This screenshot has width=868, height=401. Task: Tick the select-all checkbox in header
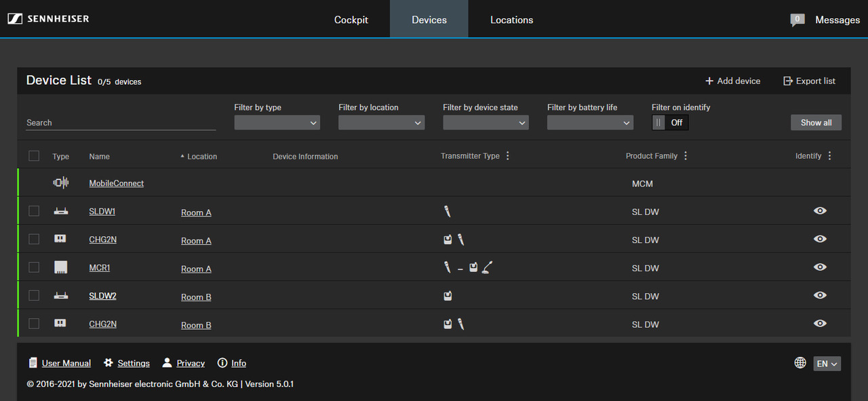[34, 156]
